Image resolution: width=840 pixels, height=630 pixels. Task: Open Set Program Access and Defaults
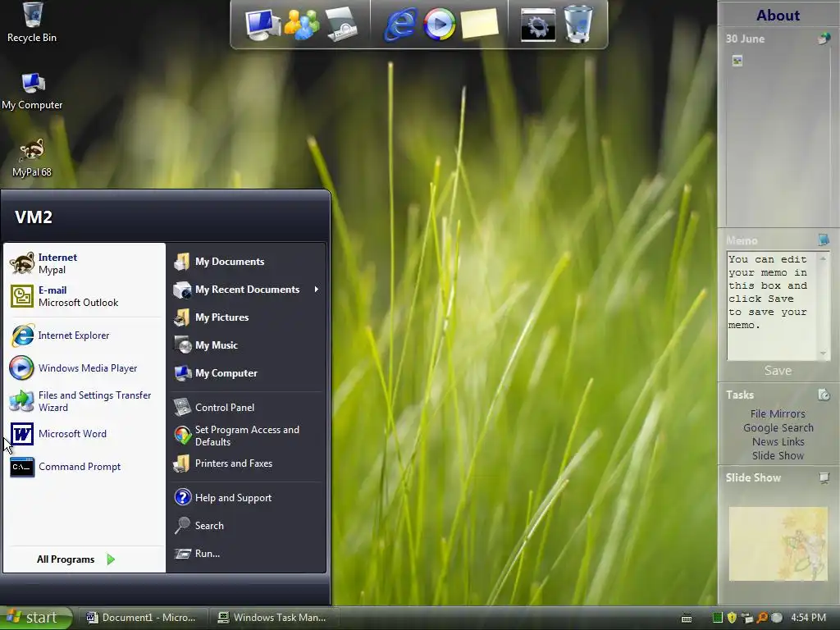246,436
